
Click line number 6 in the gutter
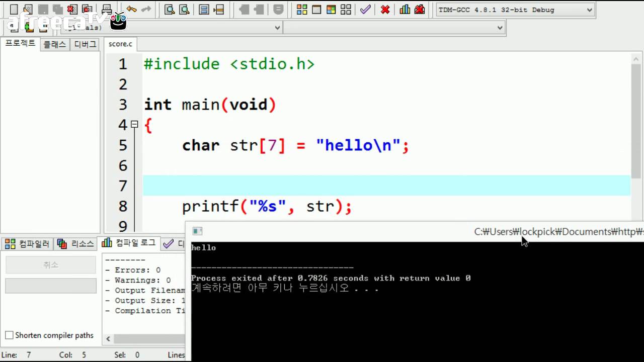(123, 165)
